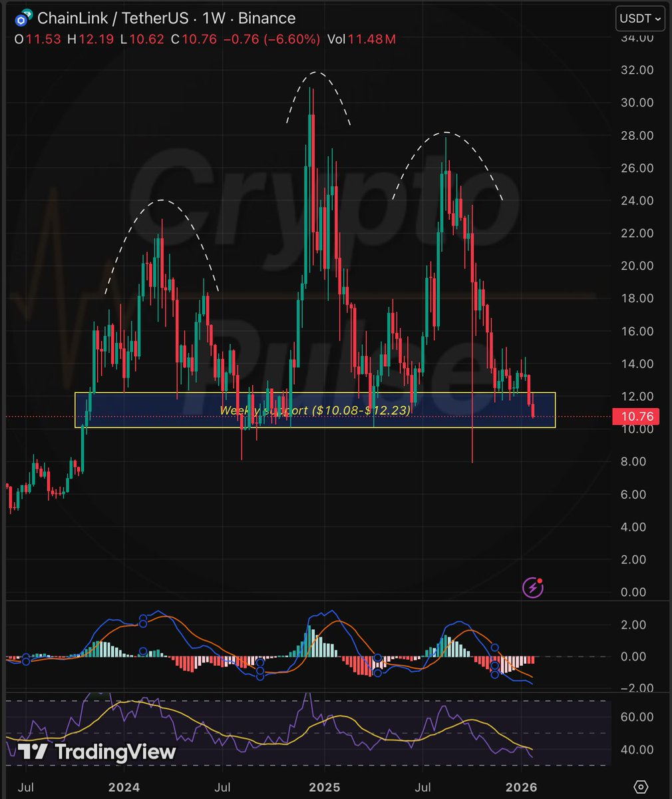Open the USDT currency dropdown
Image resolution: width=672 pixels, height=799 pixels.
point(639,19)
